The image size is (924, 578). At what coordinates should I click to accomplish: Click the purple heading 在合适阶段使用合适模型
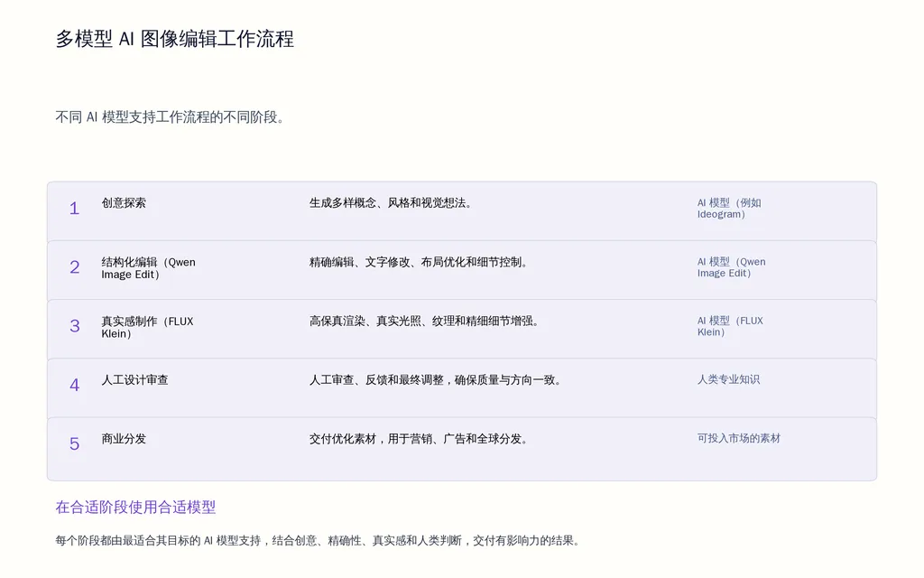pyautogui.click(x=135, y=508)
